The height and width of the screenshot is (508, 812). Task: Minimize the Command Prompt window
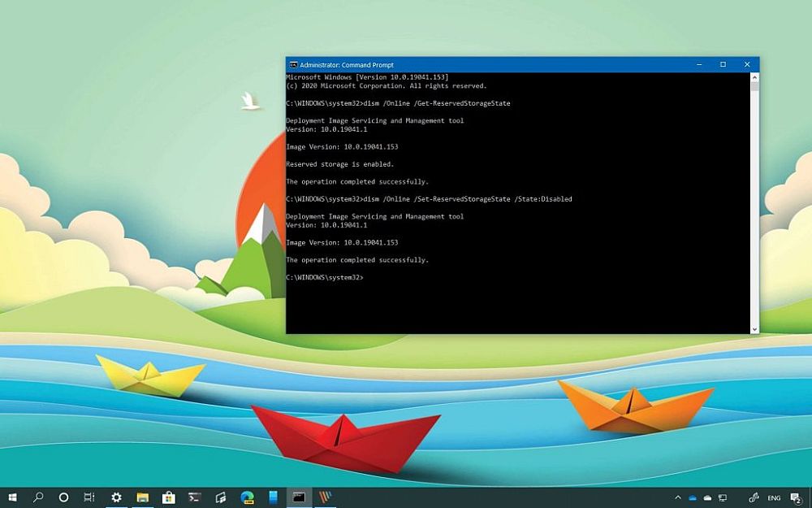tap(699, 65)
